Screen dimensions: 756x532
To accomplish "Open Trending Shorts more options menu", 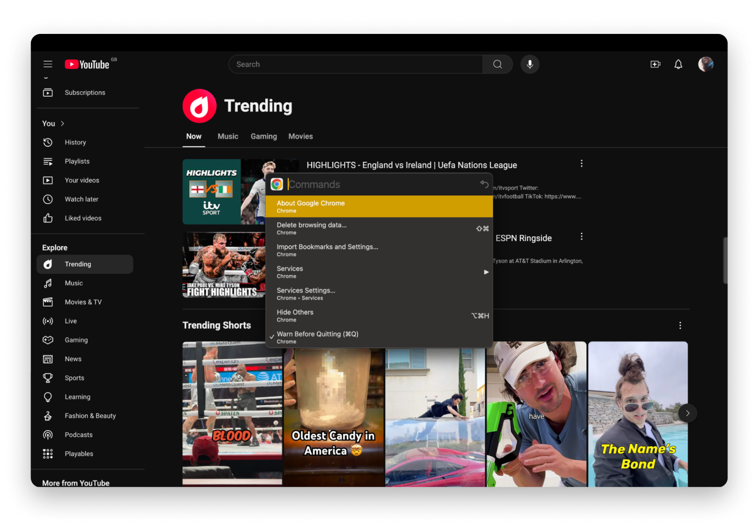I will point(680,326).
